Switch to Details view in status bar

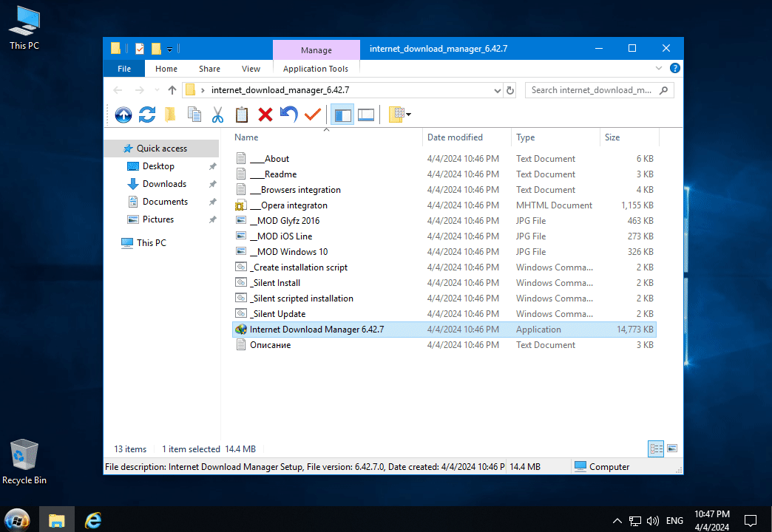point(656,449)
